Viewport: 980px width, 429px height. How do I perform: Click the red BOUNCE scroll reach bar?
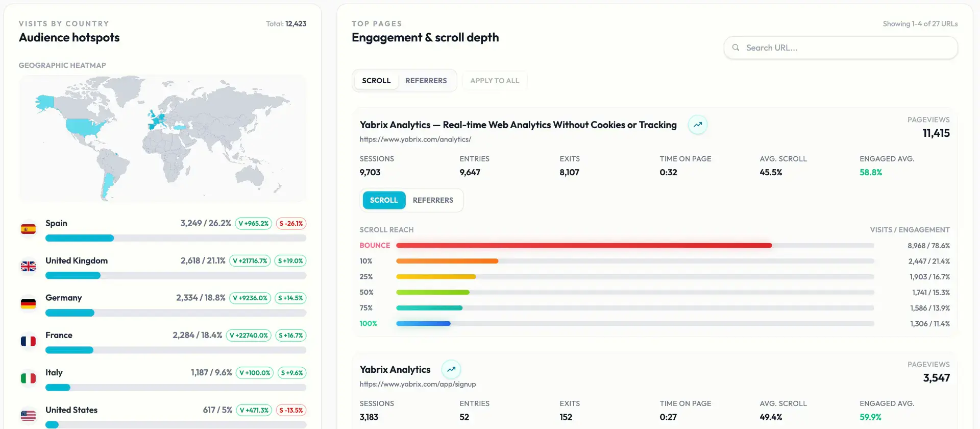pyautogui.click(x=584, y=246)
